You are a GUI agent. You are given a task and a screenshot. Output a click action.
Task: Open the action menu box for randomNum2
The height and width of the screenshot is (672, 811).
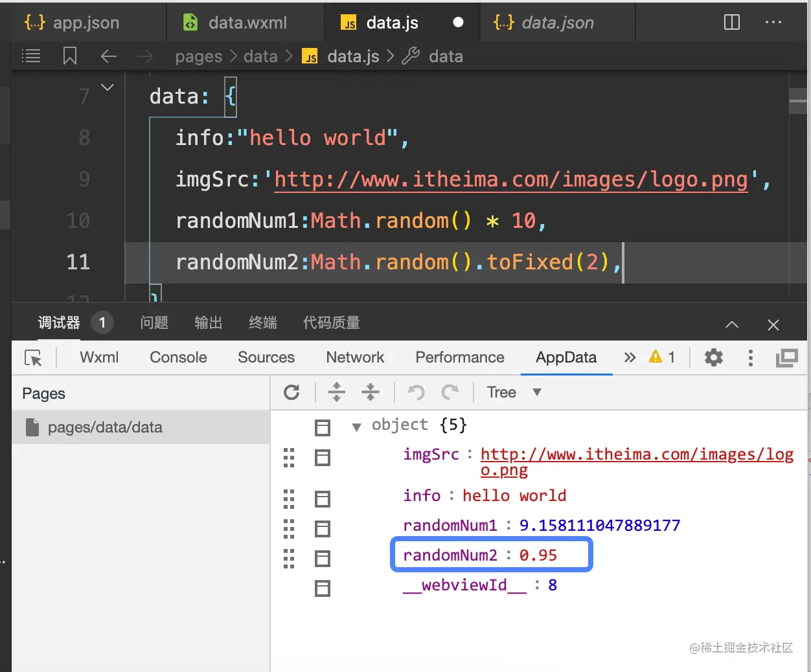[322, 558]
